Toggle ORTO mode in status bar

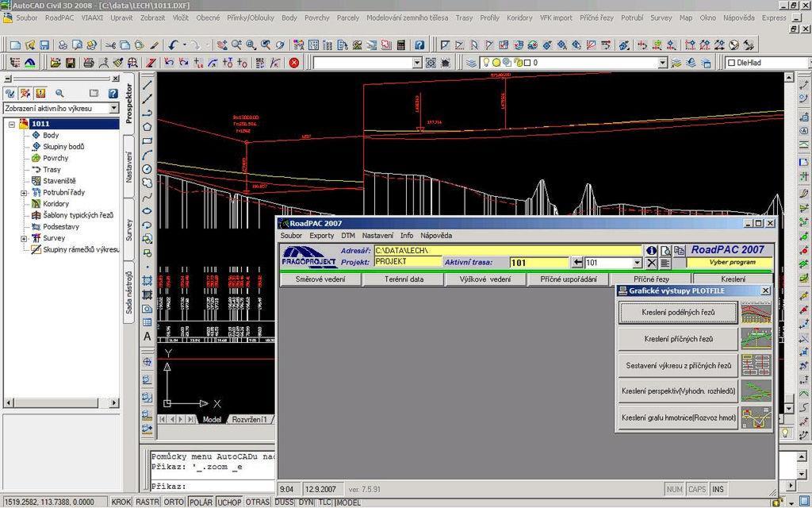(x=174, y=502)
